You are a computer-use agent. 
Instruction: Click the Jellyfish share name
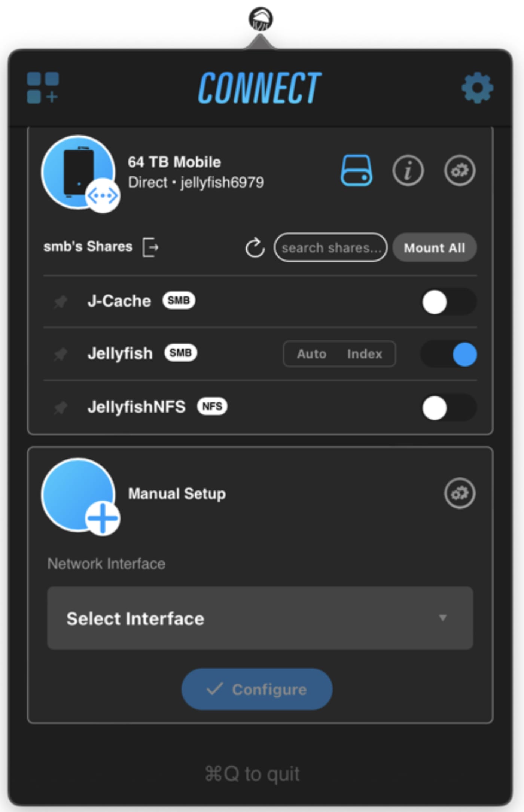[120, 354]
